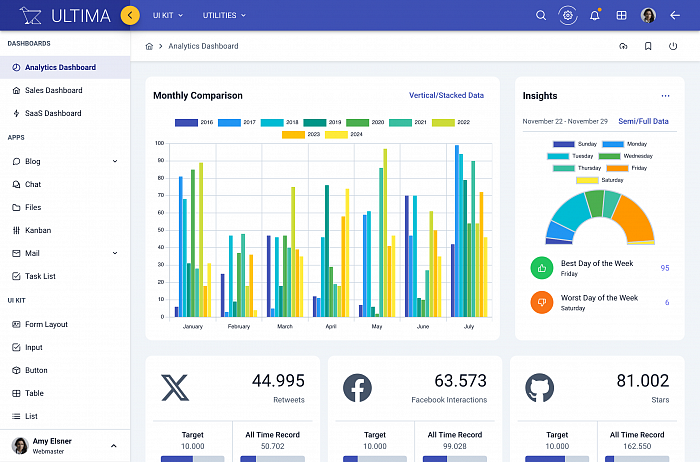This screenshot has width=700, height=462.
Task: Open the UTILITIES dropdown menu
Action: click(x=224, y=16)
